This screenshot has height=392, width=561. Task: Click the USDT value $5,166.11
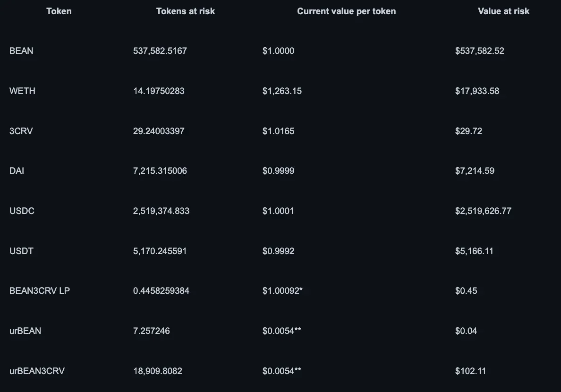(474, 251)
